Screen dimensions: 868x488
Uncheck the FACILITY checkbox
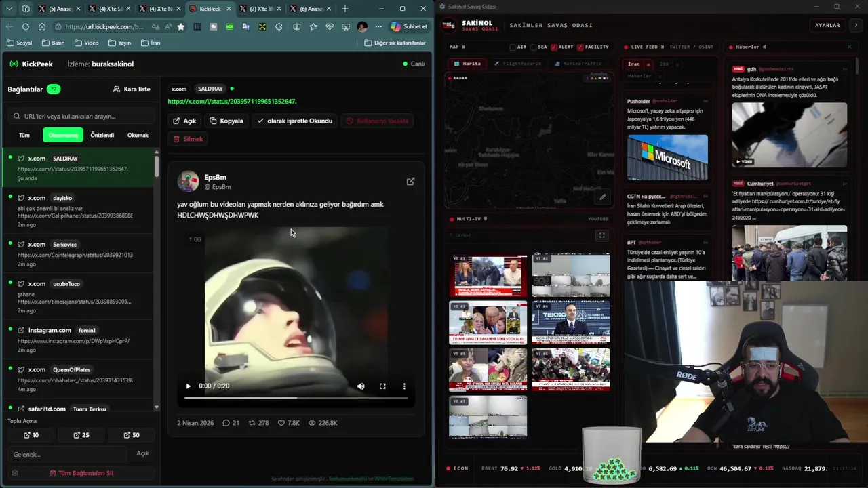(x=580, y=47)
